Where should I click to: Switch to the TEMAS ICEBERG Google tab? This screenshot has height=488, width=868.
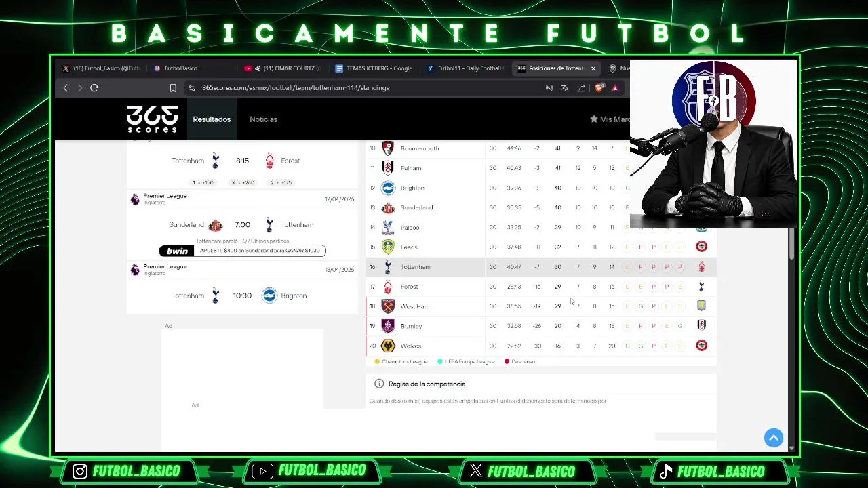pos(374,68)
